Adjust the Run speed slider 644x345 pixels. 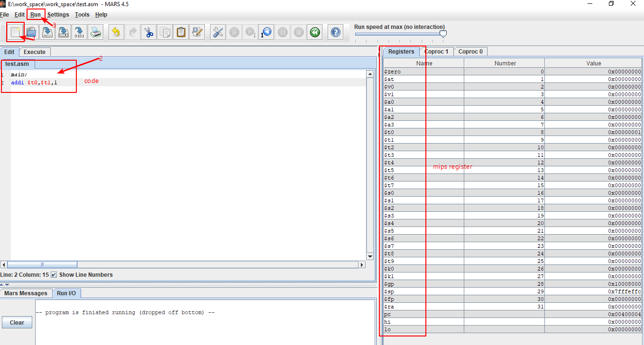click(443, 34)
